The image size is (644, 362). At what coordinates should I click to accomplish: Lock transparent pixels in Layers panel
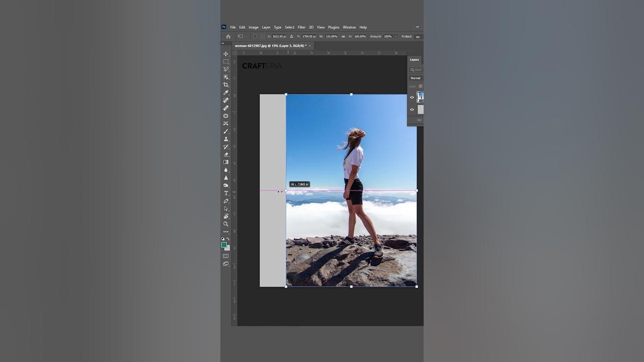click(x=421, y=86)
